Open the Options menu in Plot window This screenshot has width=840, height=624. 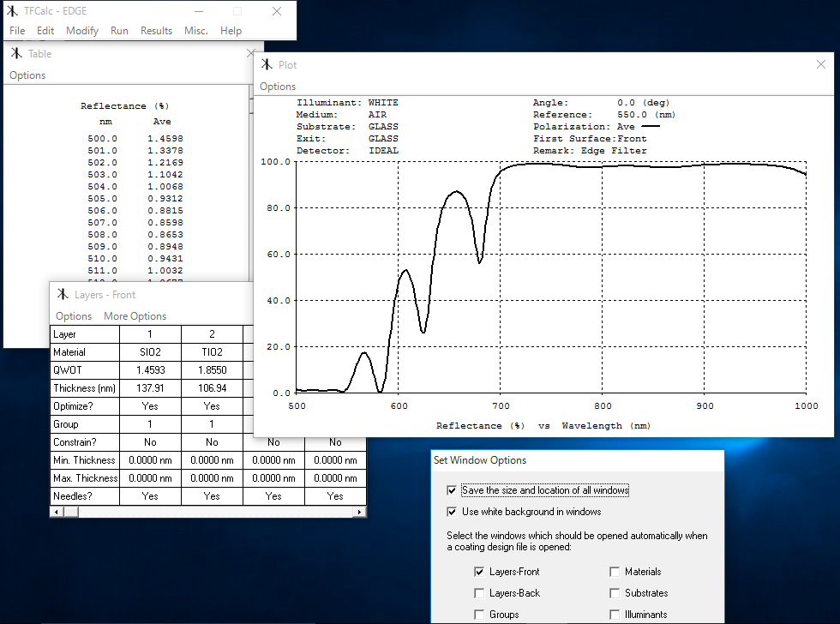pos(278,87)
